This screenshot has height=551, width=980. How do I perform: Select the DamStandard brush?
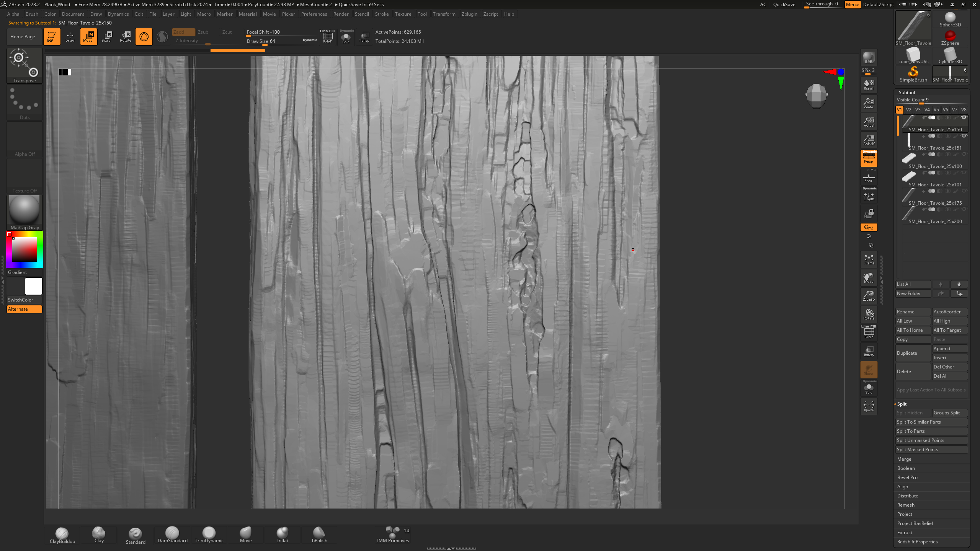click(172, 534)
